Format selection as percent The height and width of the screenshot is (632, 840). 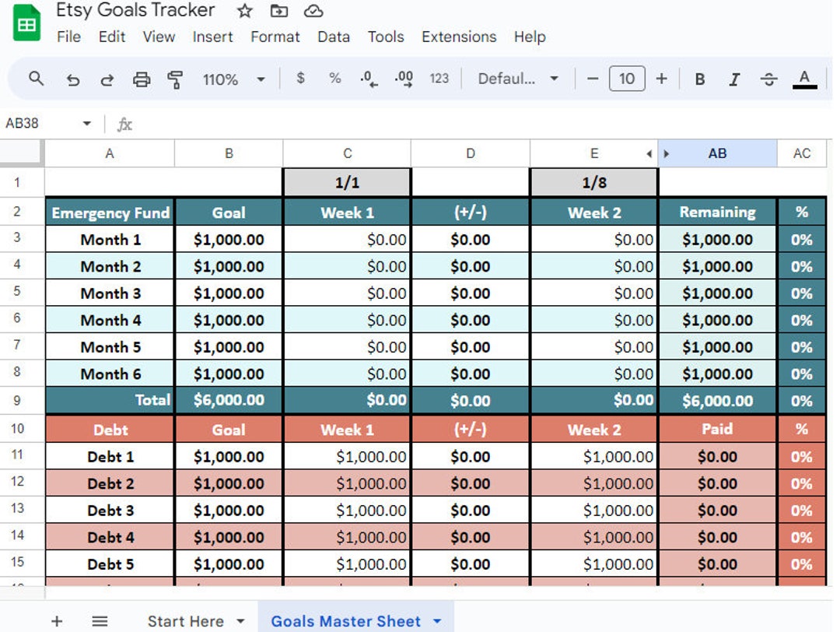tap(334, 79)
